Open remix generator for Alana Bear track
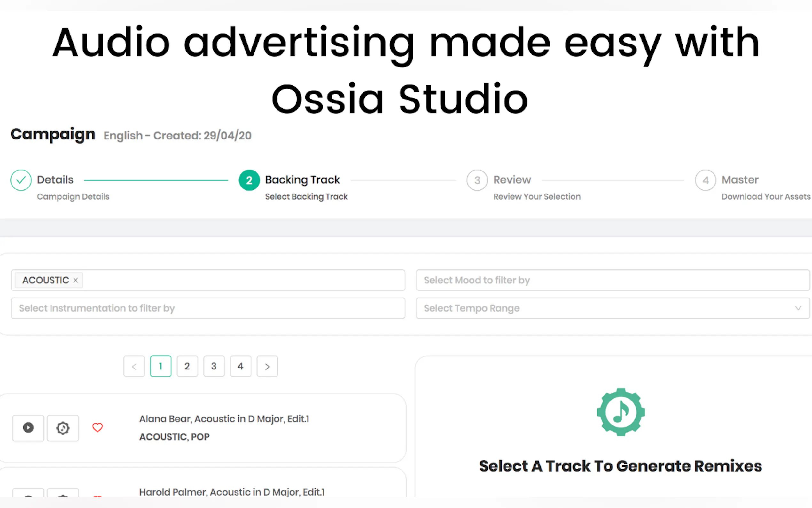The image size is (812, 508). (63, 427)
